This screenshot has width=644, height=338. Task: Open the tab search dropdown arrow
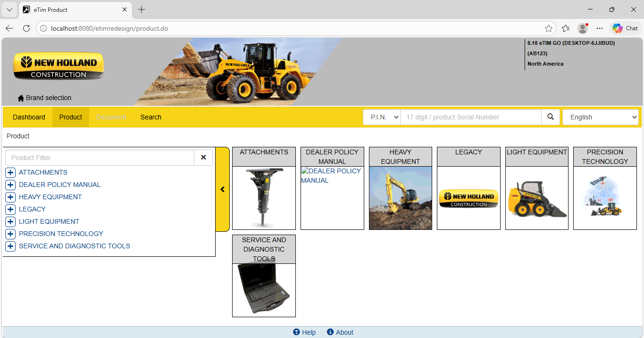(x=9, y=9)
